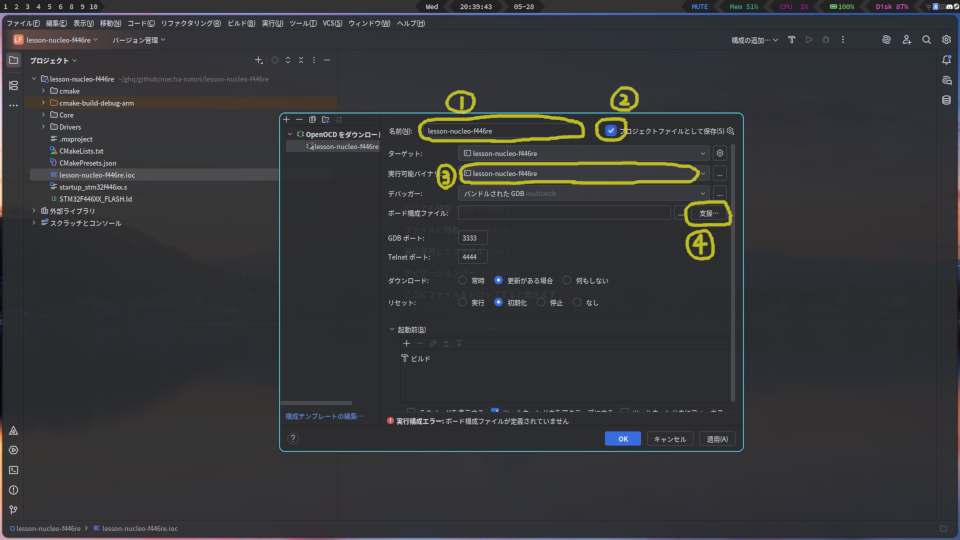
Task: Click the キャンセル button
Action: 668,438
